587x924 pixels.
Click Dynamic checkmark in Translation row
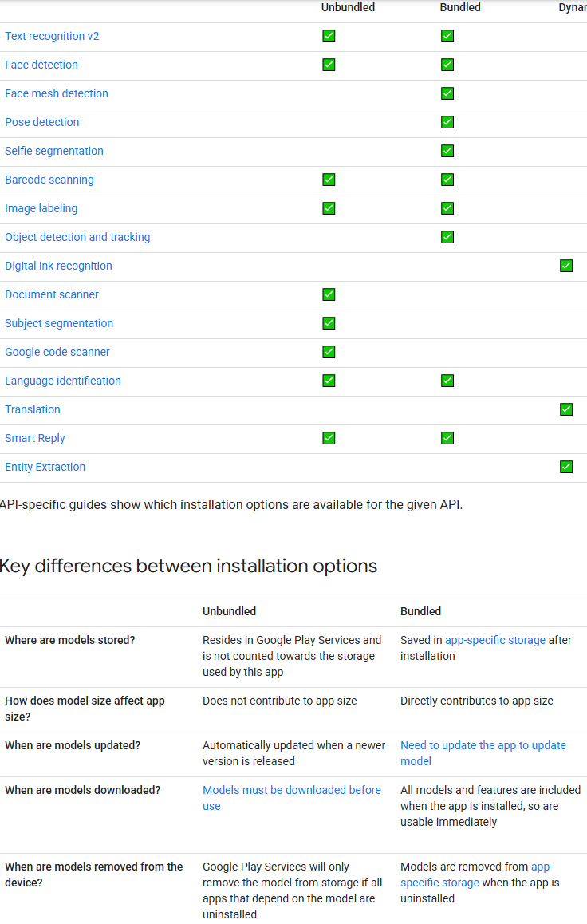(566, 409)
